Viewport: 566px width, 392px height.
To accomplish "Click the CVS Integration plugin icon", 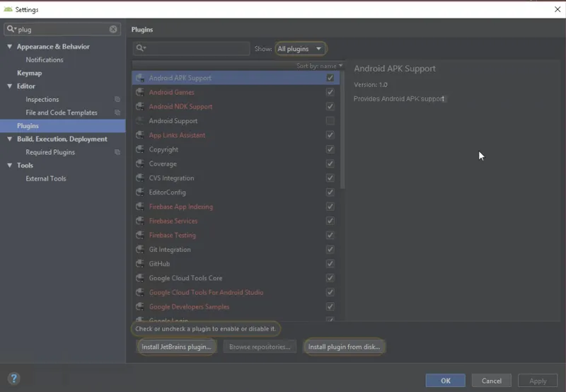I will pyautogui.click(x=140, y=178).
